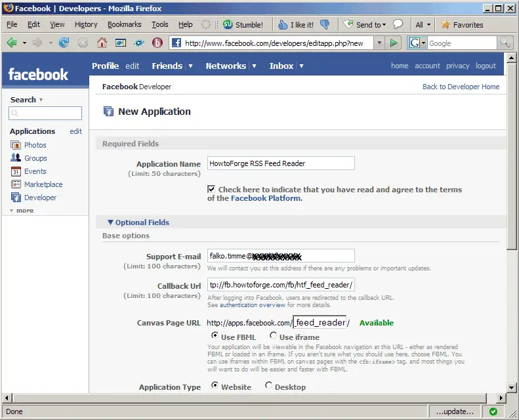The width and height of the screenshot is (519, 420).
Task: Expand the Networks dropdown arrow
Action: 254,66
